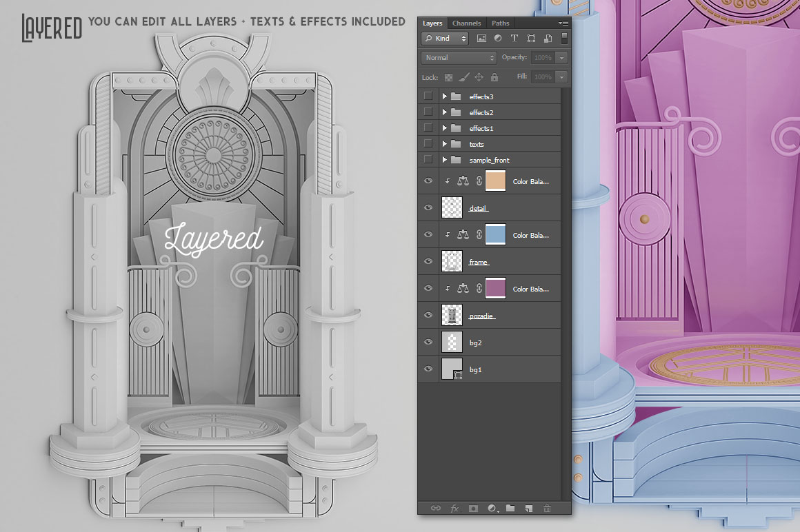This screenshot has width=800, height=532.
Task: Create a new group with folder icon
Action: pos(510,508)
